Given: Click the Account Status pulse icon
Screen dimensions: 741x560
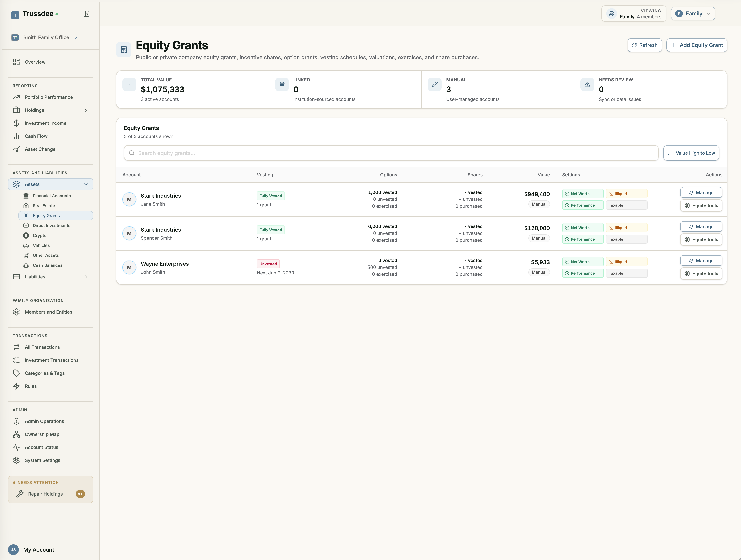Looking at the screenshot, I should (x=16, y=447).
